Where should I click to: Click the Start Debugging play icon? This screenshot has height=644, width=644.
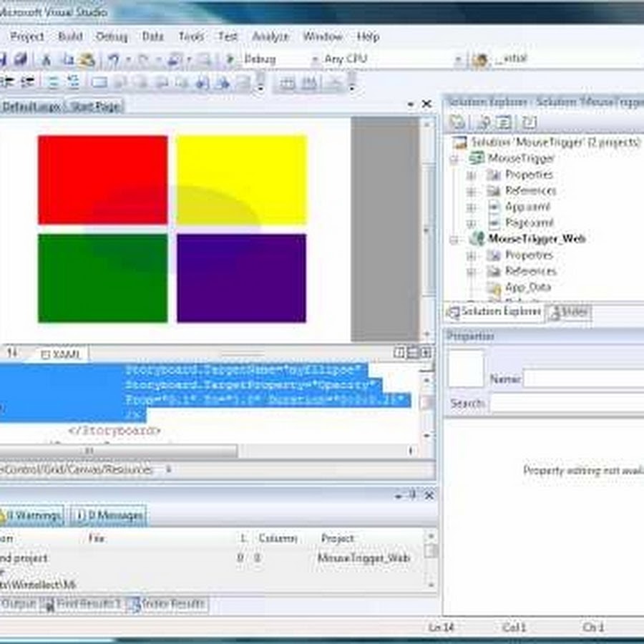(230, 59)
